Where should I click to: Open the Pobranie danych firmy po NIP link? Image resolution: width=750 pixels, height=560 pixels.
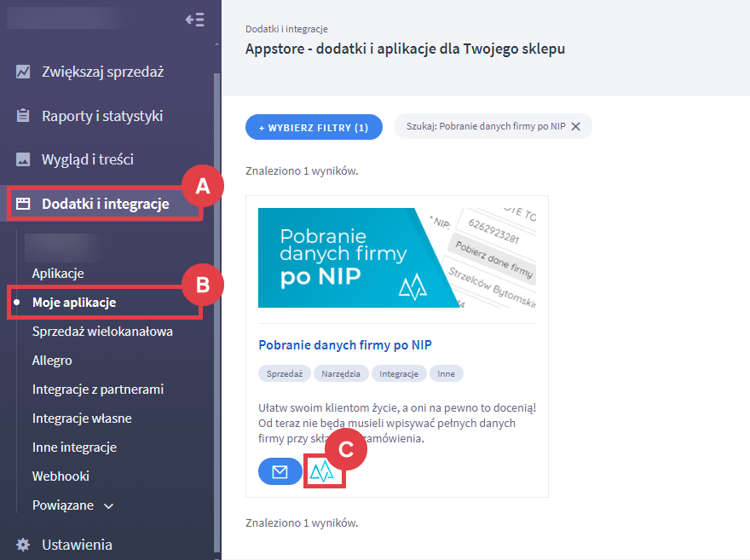click(x=345, y=345)
